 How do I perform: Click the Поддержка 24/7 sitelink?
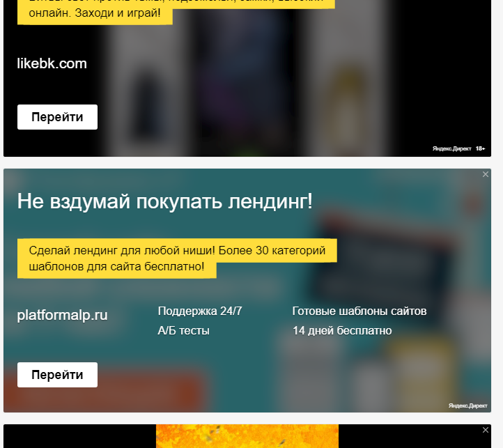(x=200, y=311)
